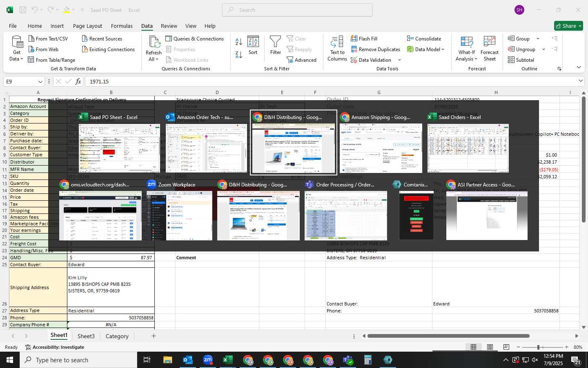
Task: Expand the formula bar
Action: coord(581,81)
